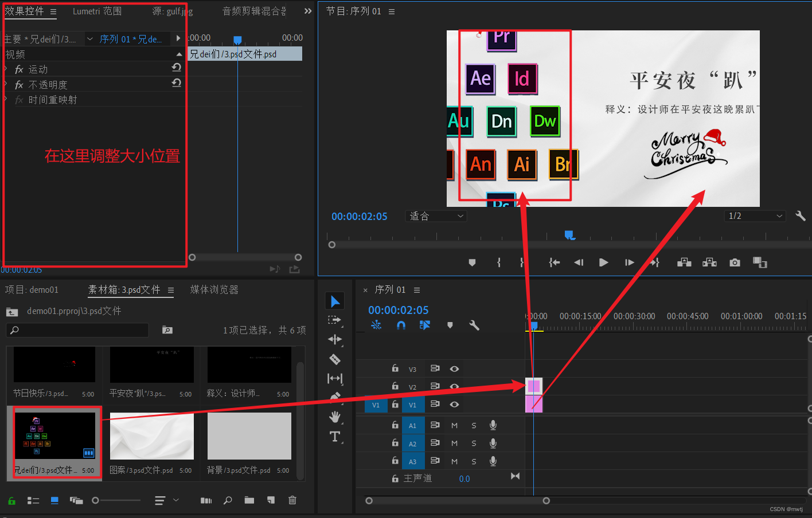The width and height of the screenshot is (812, 518).
Task: Switch to the 音频剪辑混合器 tab
Action: 254,11
